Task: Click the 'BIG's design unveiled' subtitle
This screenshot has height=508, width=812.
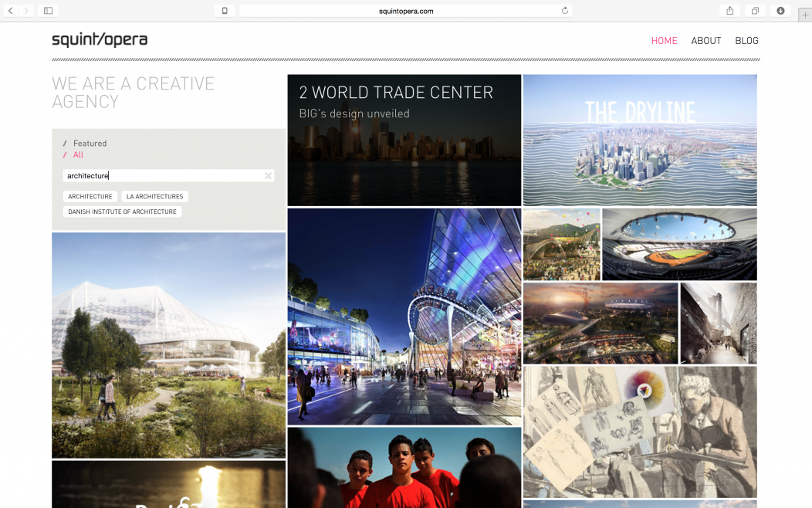Action: (x=354, y=113)
